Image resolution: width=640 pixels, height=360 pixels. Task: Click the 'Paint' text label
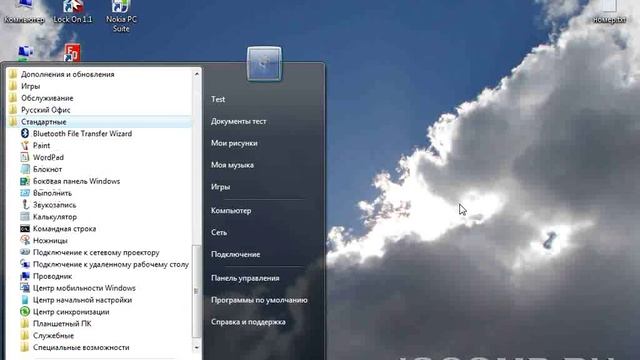(x=41, y=145)
